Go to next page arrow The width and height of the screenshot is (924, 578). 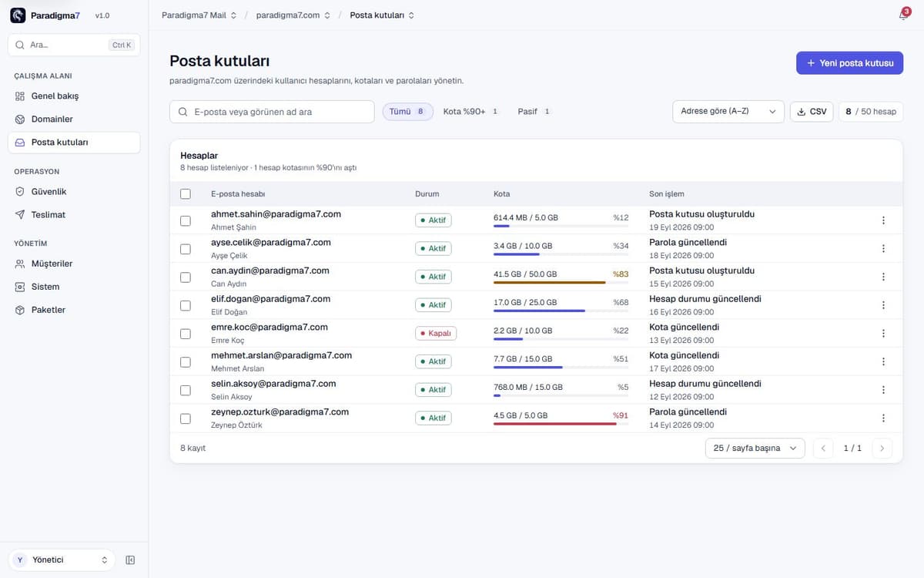[883, 448]
